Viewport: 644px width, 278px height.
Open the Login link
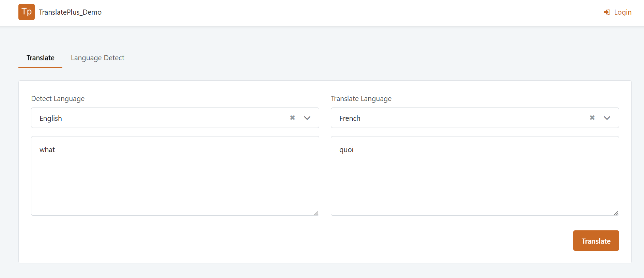pos(618,12)
